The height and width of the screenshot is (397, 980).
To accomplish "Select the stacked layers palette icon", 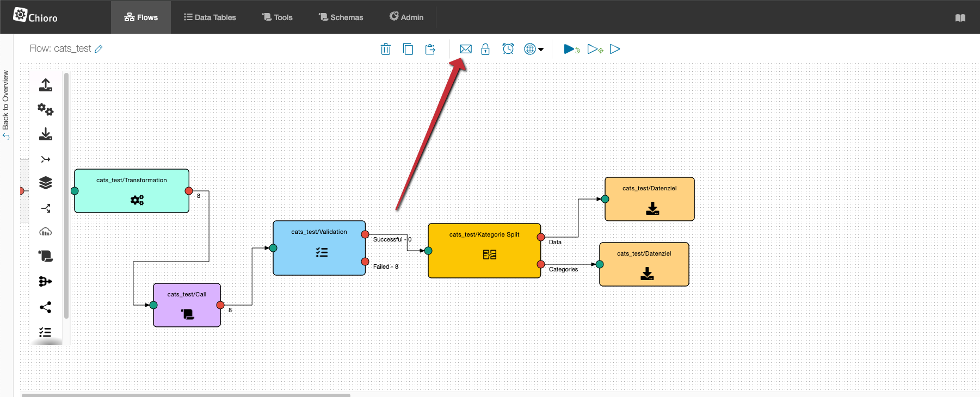I will pyautogui.click(x=46, y=183).
